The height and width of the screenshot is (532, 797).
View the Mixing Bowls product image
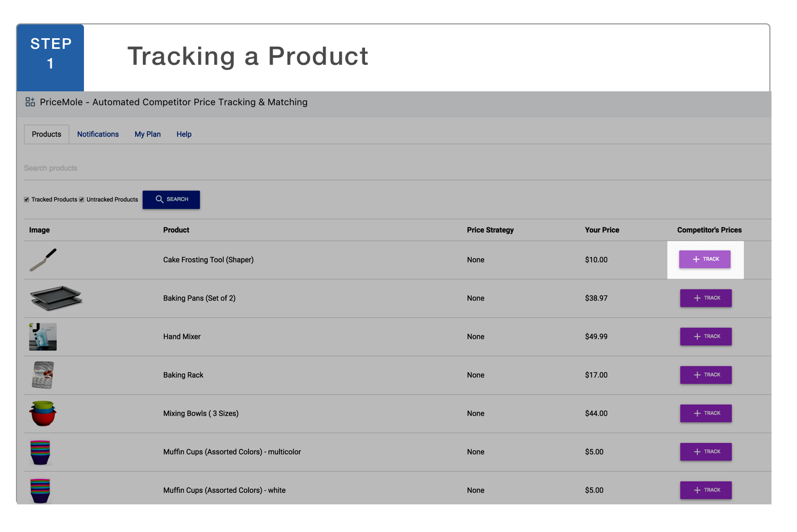[43, 413]
